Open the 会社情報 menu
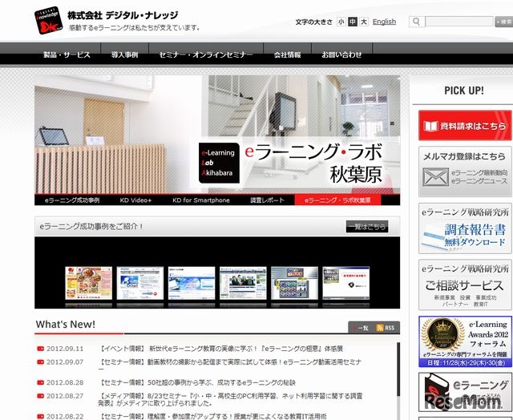 coord(287,55)
